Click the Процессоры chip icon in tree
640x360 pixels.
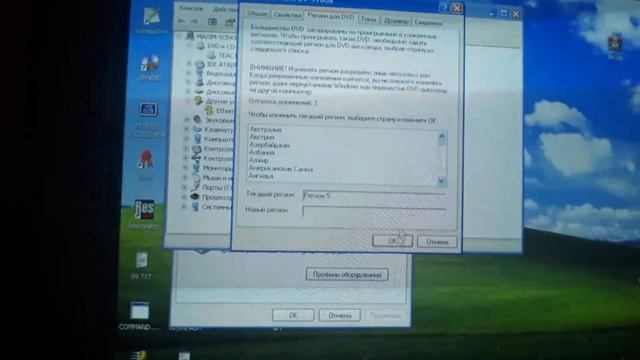[x=195, y=197]
